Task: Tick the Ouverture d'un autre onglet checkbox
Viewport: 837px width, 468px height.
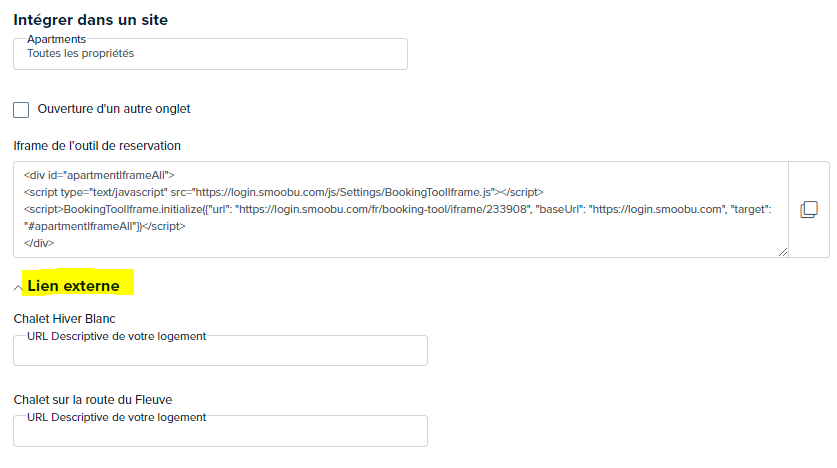Action: click(21, 110)
